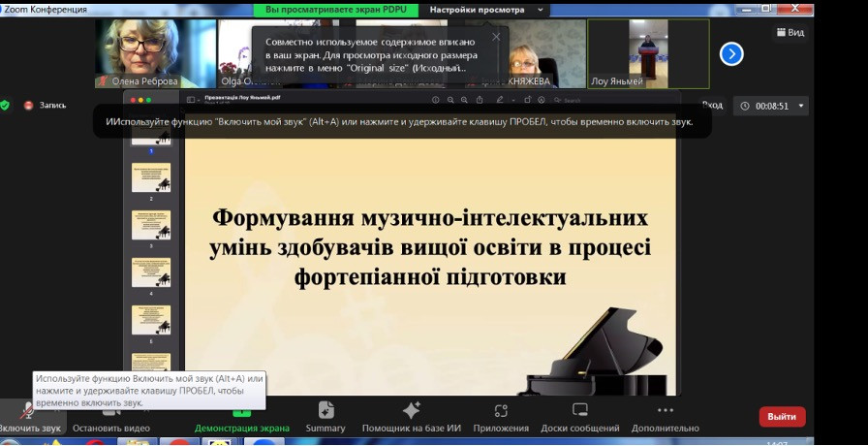Click the PDF share icon
The image size is (868, 446).
[x=480, y=100]
